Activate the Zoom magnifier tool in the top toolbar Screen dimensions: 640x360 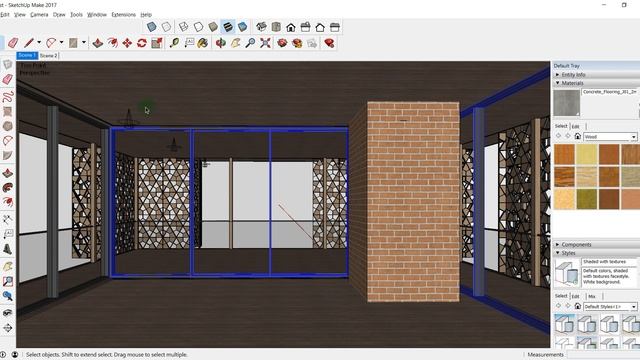tap(250, 42)
